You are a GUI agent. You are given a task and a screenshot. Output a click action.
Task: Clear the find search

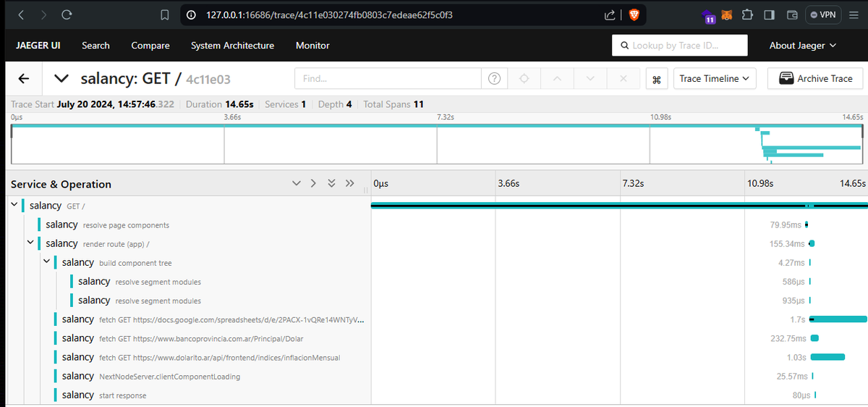[x=623, y=78]
